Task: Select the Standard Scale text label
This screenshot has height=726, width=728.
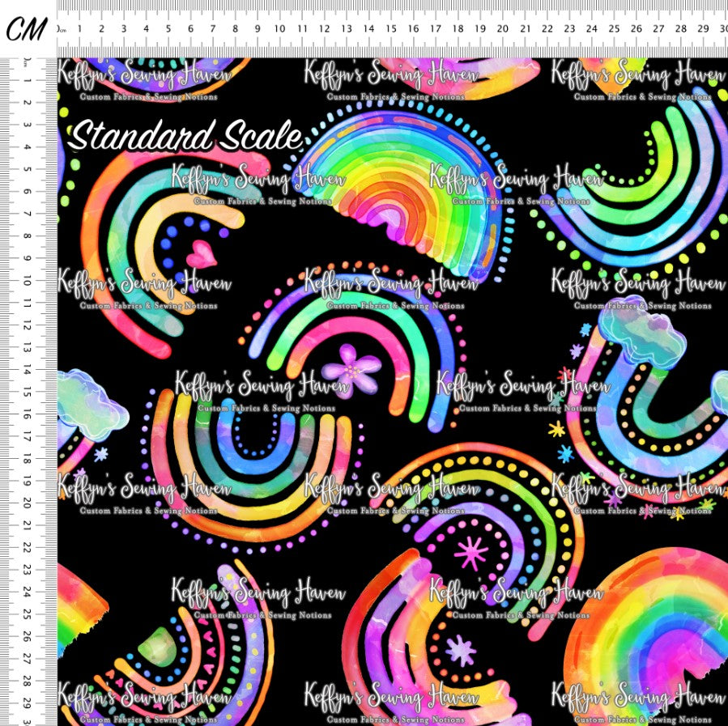Action: coord(185,137)
